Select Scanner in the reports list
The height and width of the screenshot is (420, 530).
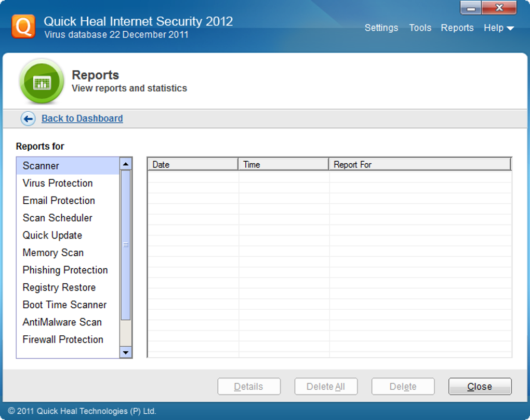click(68, 166)
